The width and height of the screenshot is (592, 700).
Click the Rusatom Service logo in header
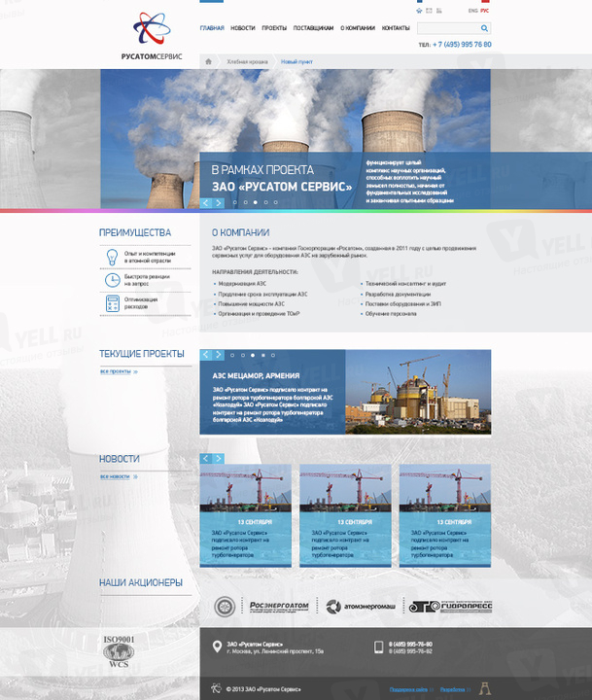(152, 36)
